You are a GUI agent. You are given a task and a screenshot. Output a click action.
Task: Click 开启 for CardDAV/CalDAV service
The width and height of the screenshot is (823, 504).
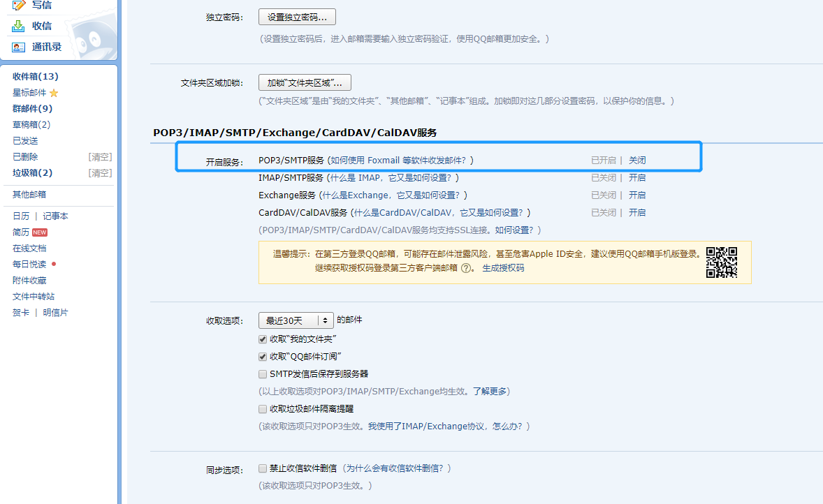637,212
